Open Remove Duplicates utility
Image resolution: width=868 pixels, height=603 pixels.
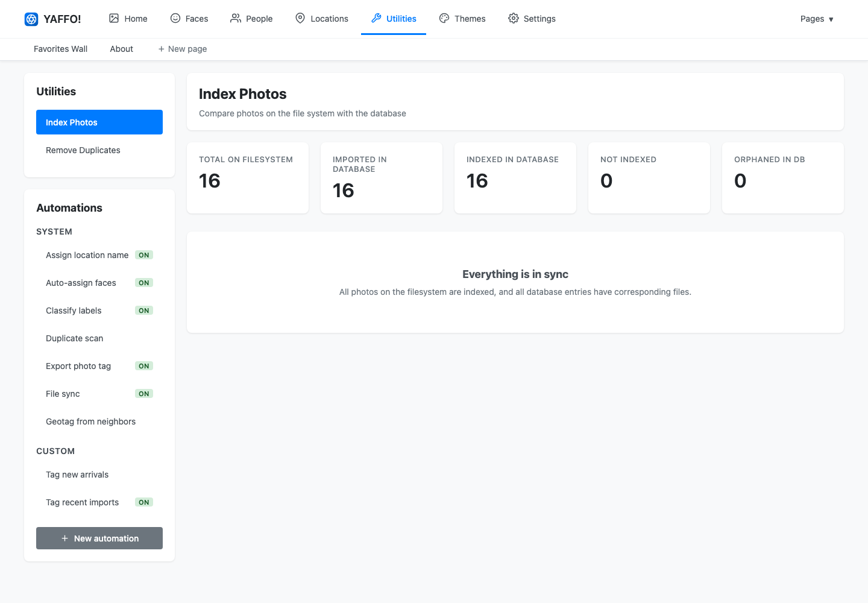coord(99,150)
